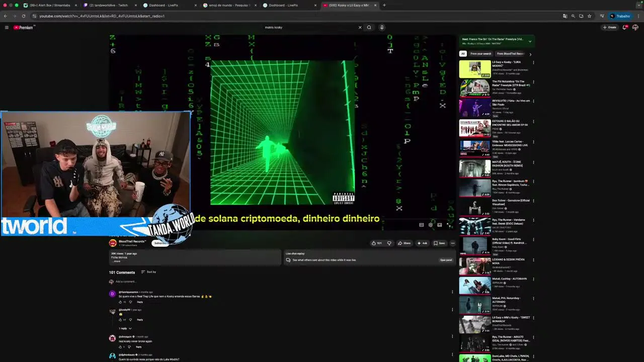Viewport: 644px width, 362px height.
Task: Open options for skryaguin comment
Action: [x=452, y=336]
